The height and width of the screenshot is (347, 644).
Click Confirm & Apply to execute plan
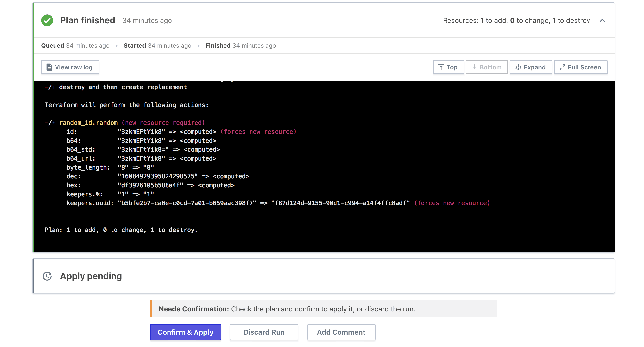pos(186,332)
